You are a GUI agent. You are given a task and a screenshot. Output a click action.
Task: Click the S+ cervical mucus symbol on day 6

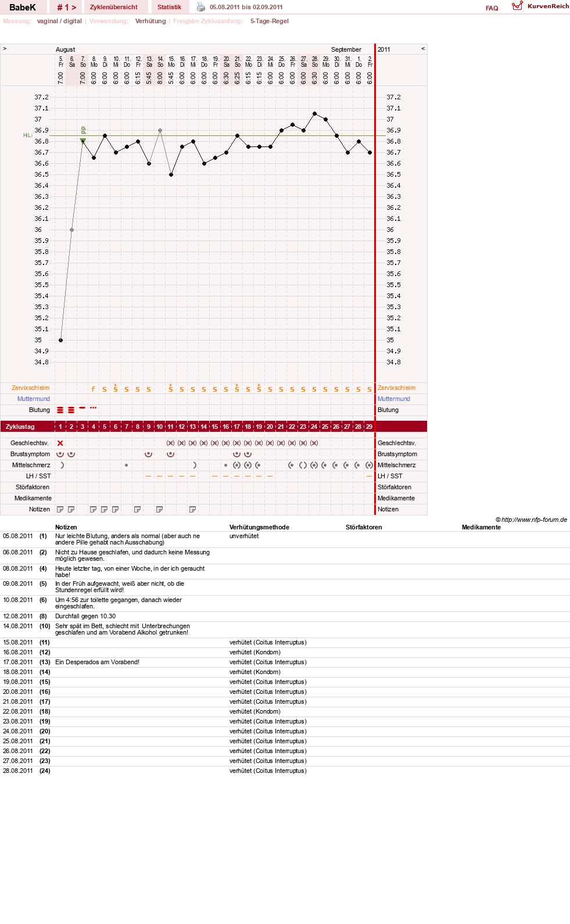[x=115, y=388]
